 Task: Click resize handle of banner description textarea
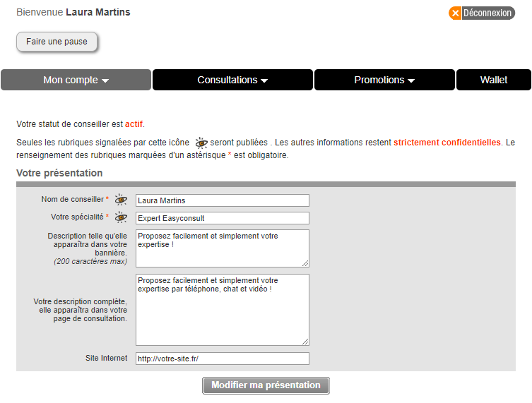pyautogui.click(x=305, y=263)
